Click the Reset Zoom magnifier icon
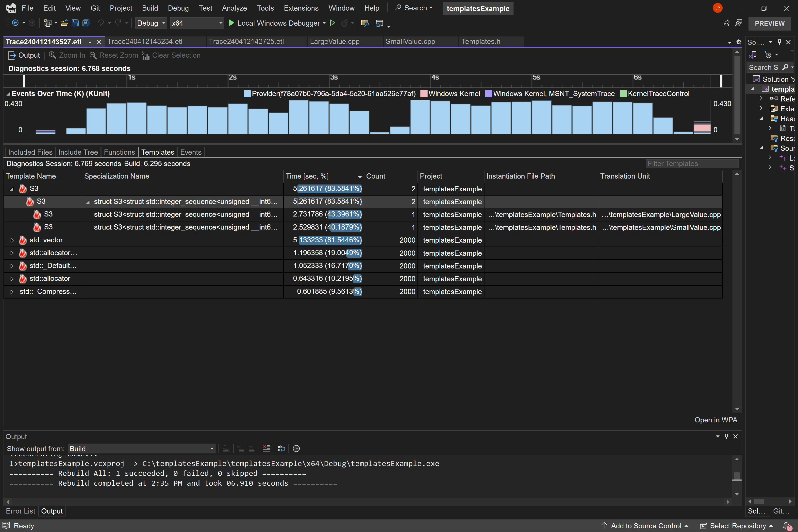 93,55
